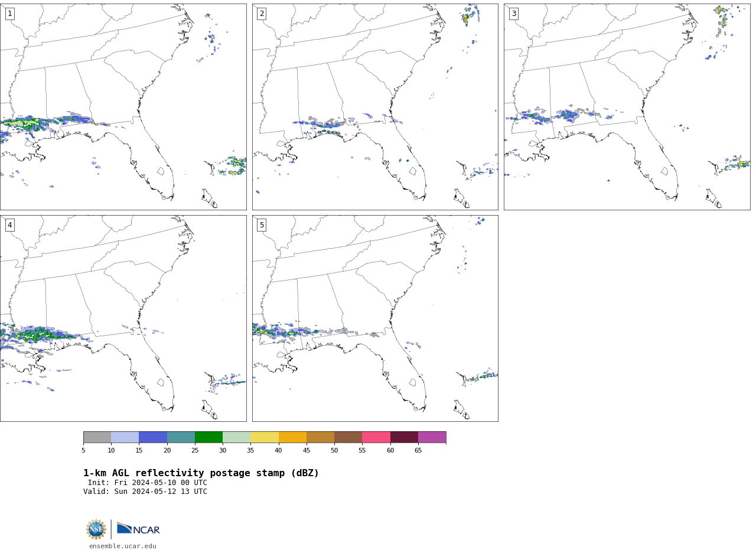Open ensemble member 4 reflectivity map
Image resolution: width=756 pixels, height=553 pixels.
123,318
